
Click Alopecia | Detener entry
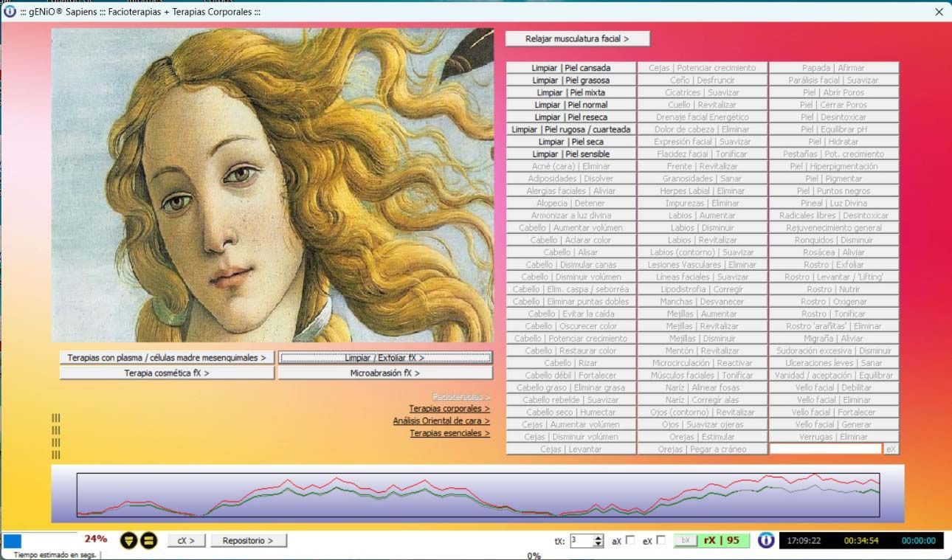(571, 203)
